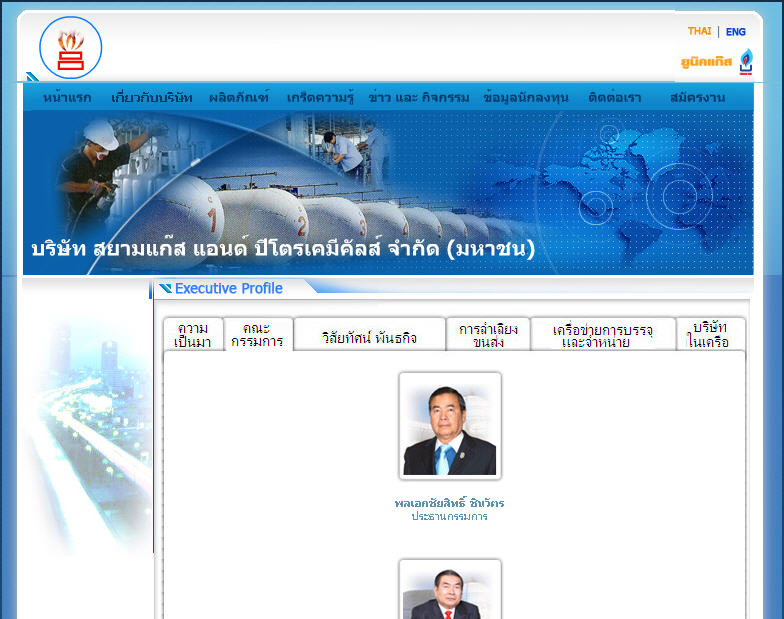The width and height of the screenshot is (784, 619).
Task: Open the เกี่ยวกับบริษัท menu
Action: tap(152, 98)
